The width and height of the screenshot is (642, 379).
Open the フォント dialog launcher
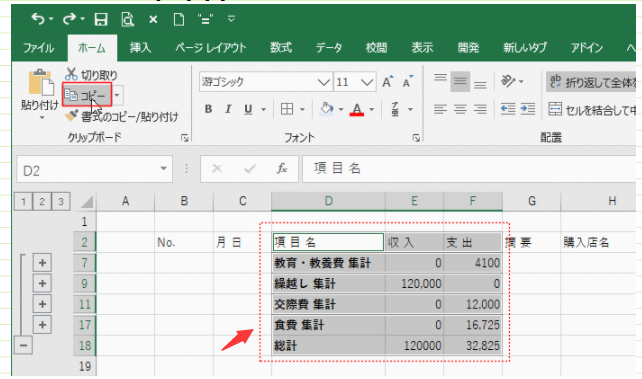[416, 138]
